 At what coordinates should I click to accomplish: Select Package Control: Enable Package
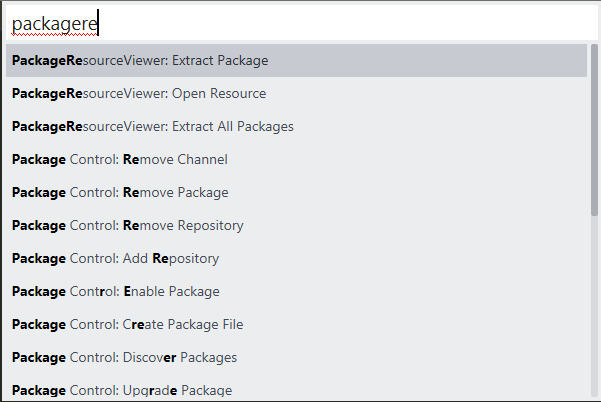(116, 291)
